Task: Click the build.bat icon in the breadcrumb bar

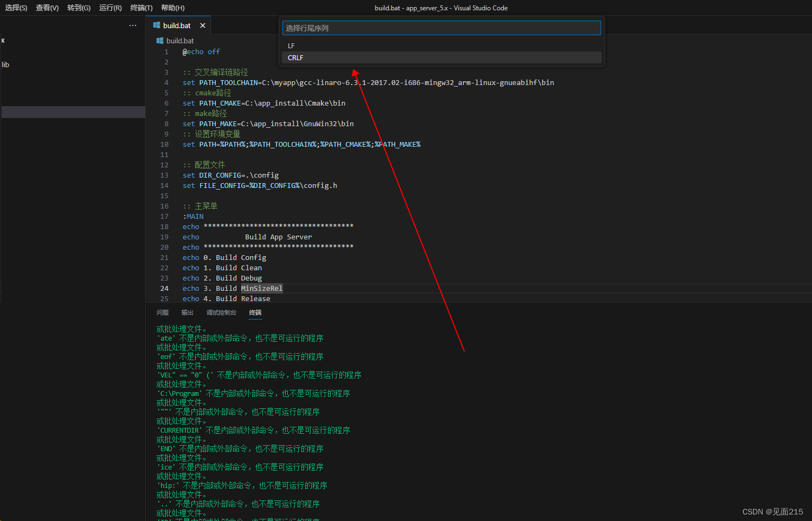Action: (x=159, y=41)
